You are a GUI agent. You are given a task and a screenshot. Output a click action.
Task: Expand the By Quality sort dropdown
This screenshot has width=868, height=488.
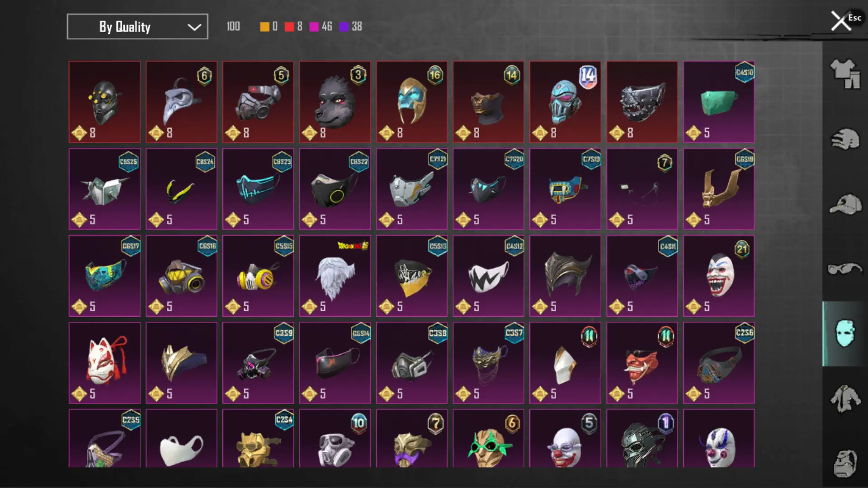(137, 27)
